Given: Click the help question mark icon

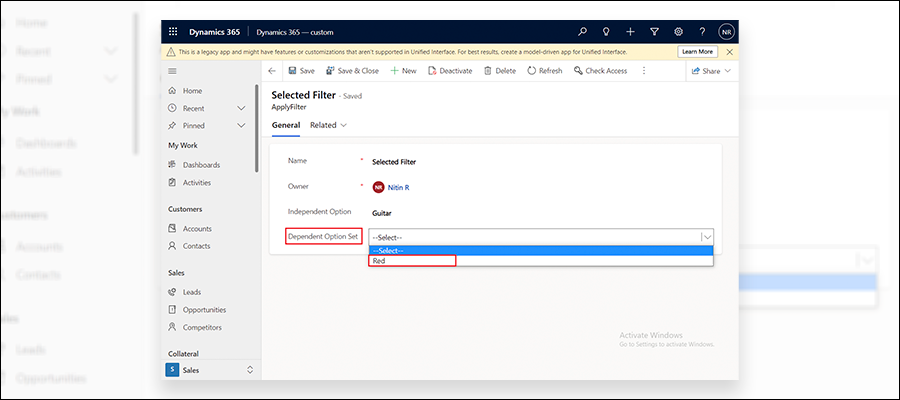Looking at the screenshot, I should 702,32.
